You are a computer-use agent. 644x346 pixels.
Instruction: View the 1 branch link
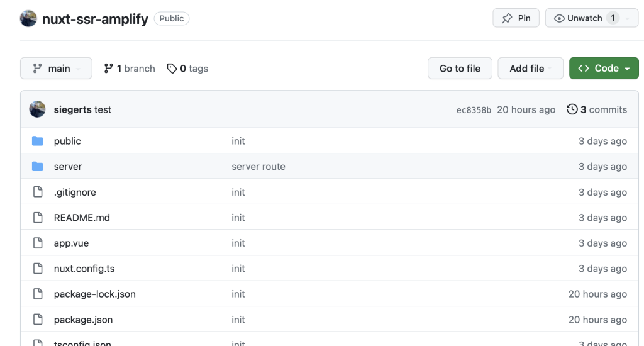point(130,68)
